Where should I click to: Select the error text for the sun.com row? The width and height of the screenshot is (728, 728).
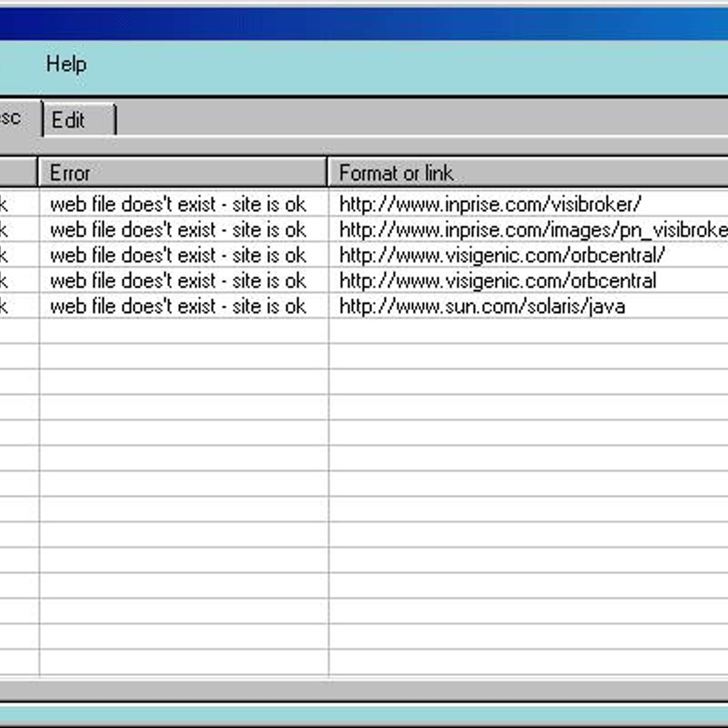(x=178, y=306)
